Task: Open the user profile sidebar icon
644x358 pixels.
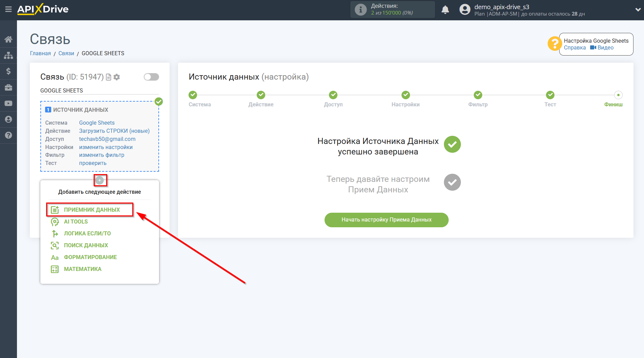Action: pyautogui.click(x=8, y=119)
